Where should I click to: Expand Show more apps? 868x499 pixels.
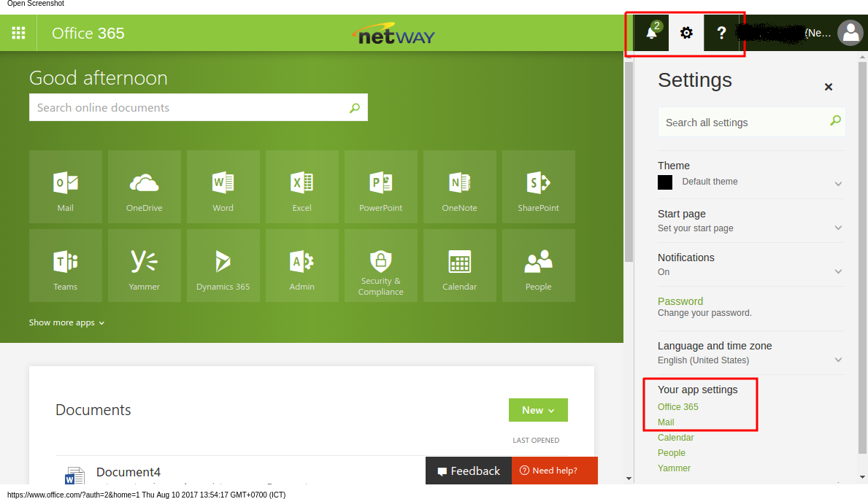pyautogui.click(x=66, y=322)
